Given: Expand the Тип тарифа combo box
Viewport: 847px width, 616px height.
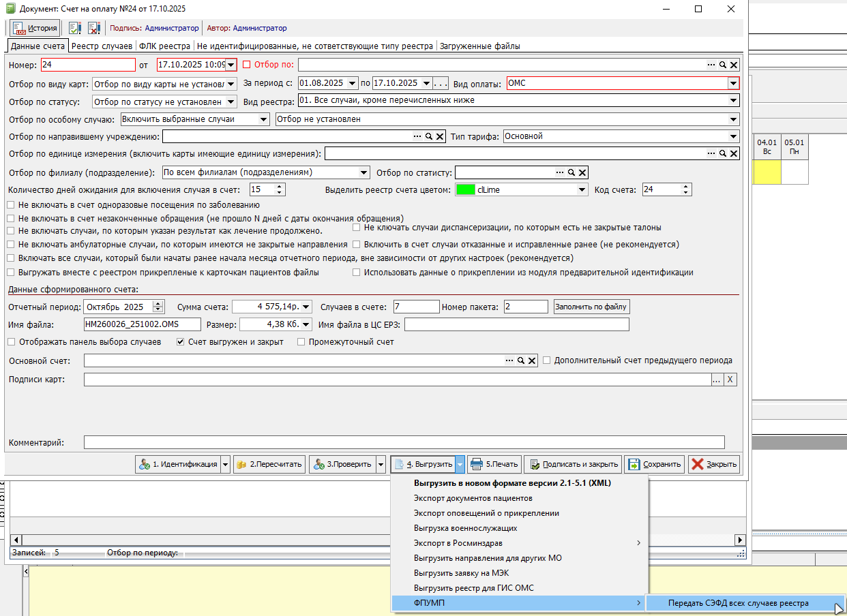Looking at the screenshot, I should pyautogui.click(x=732, y=136).
